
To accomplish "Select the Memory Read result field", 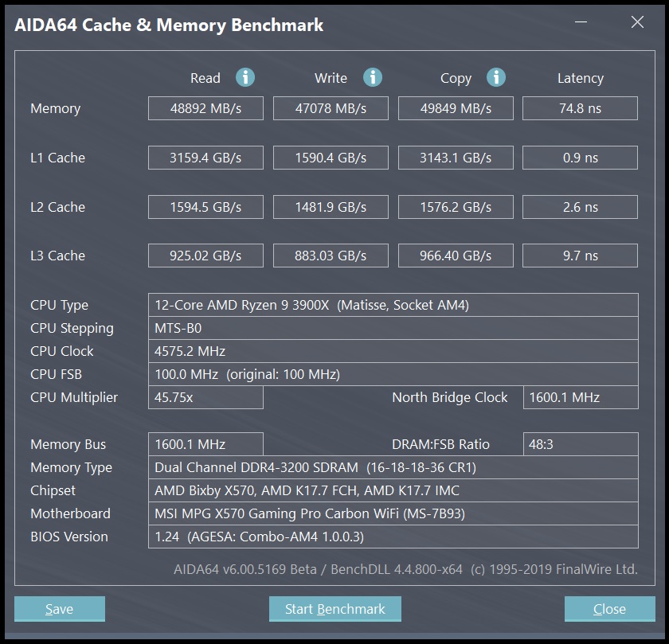I will point(205,108).
